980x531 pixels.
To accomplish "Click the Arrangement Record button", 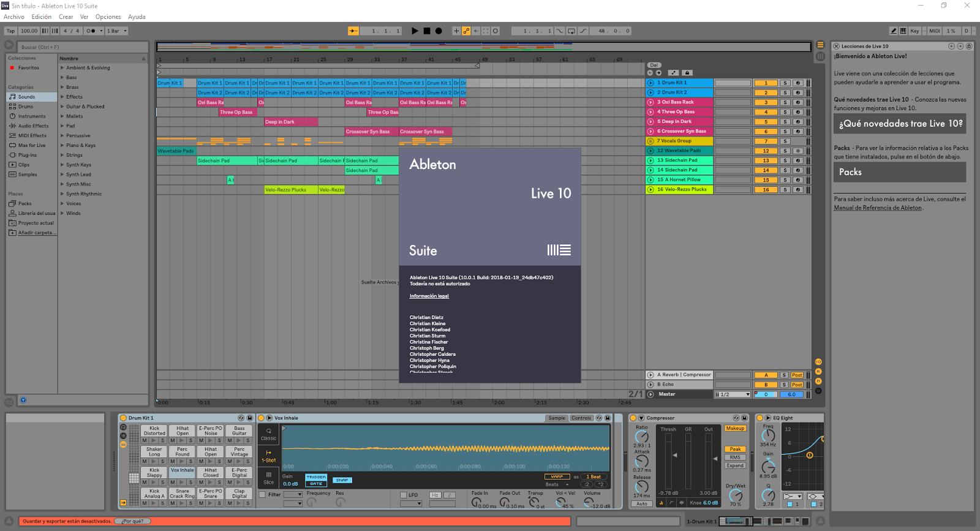I will (x=439, y=31).
